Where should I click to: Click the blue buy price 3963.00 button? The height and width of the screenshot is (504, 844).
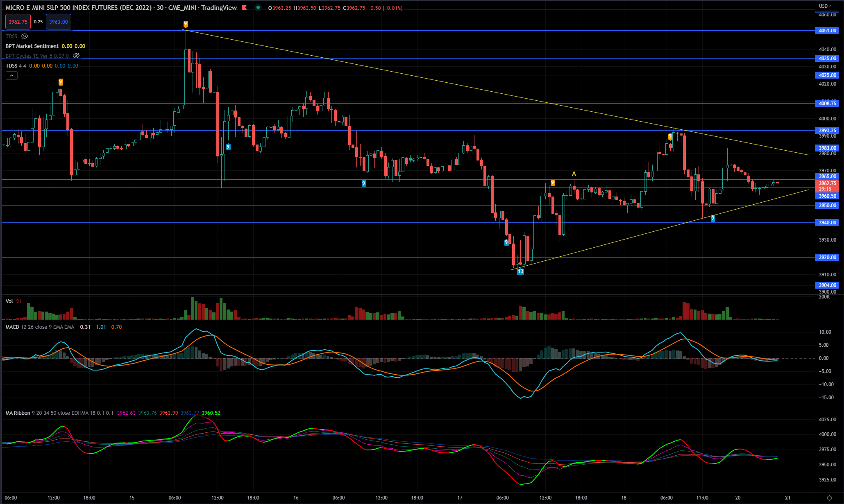click(x=58, y=22)
